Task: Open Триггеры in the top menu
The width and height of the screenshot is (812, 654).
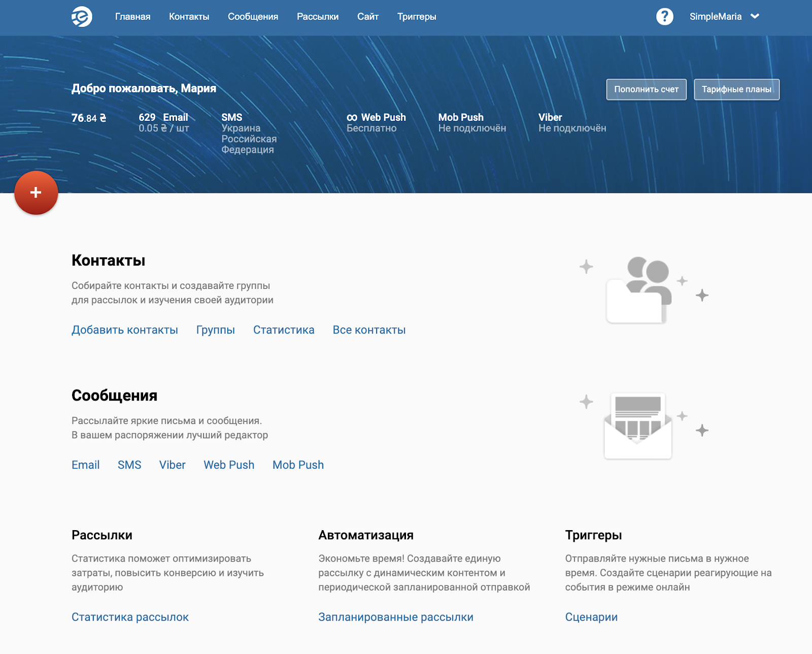Action: tap(417, 16)
